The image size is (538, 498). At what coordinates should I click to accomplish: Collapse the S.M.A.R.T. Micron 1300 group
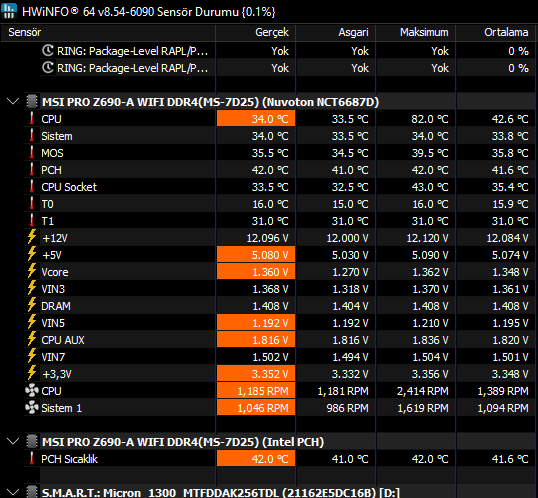click(x=13, y=492)
